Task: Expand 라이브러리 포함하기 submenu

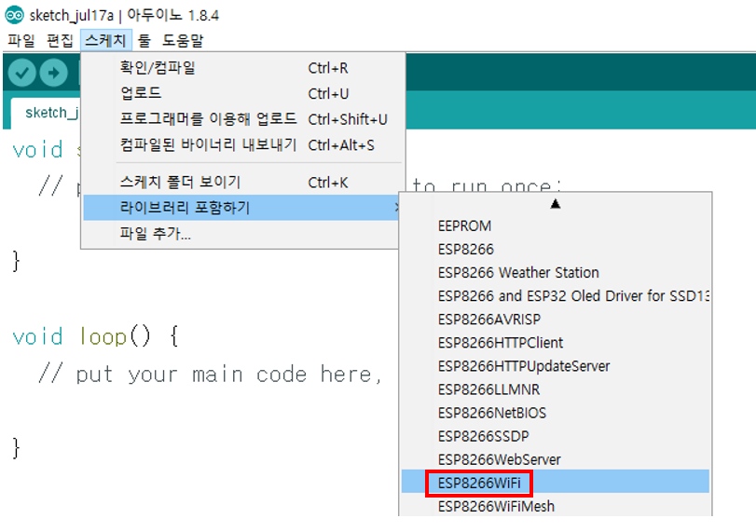Action: point(241,208)
